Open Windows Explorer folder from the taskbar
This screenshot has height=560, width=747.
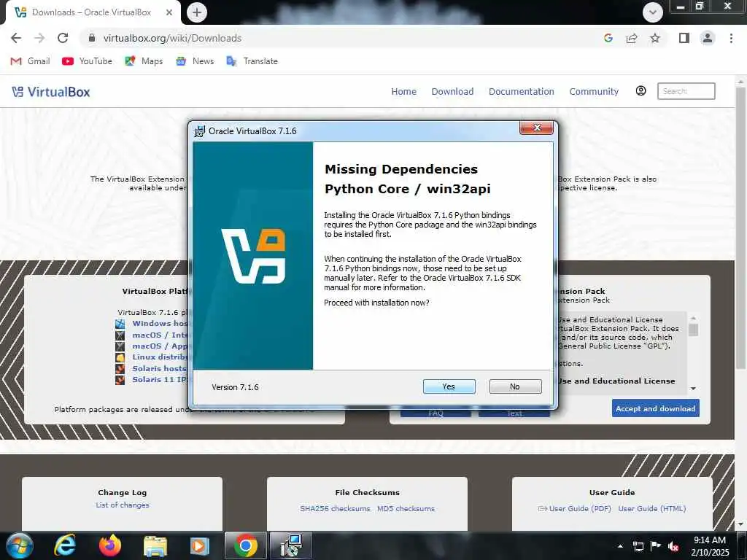click(155, 546)
